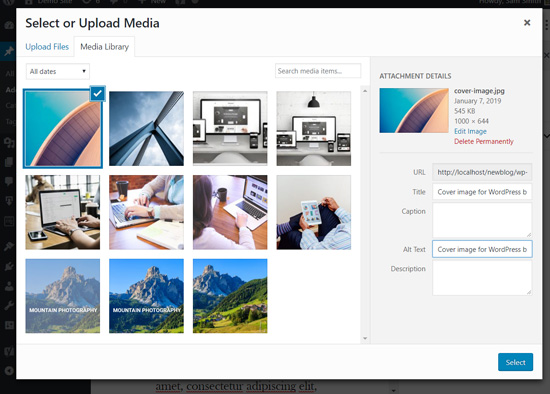The width and height of the screenshot is (550, 394).
Task: Select the single monitor mockup thumbnail
Action: tap(230, 128)
